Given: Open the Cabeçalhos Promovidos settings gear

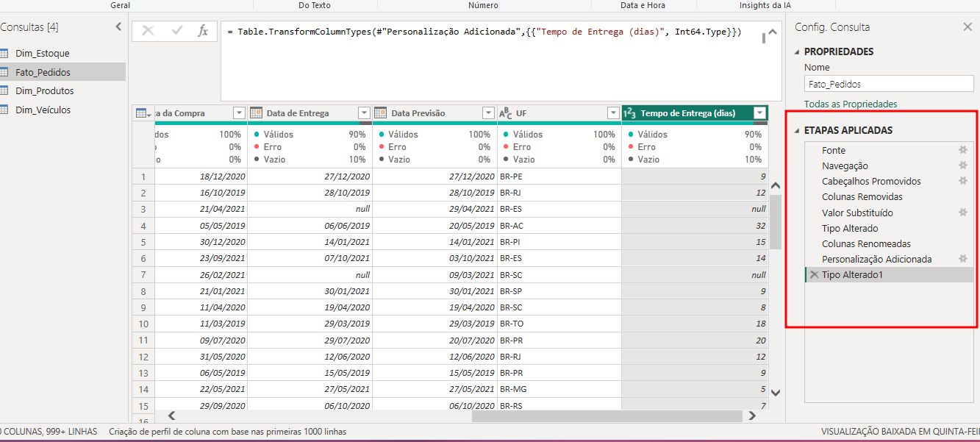Looking at the screenshot, I should click(963, 181).
